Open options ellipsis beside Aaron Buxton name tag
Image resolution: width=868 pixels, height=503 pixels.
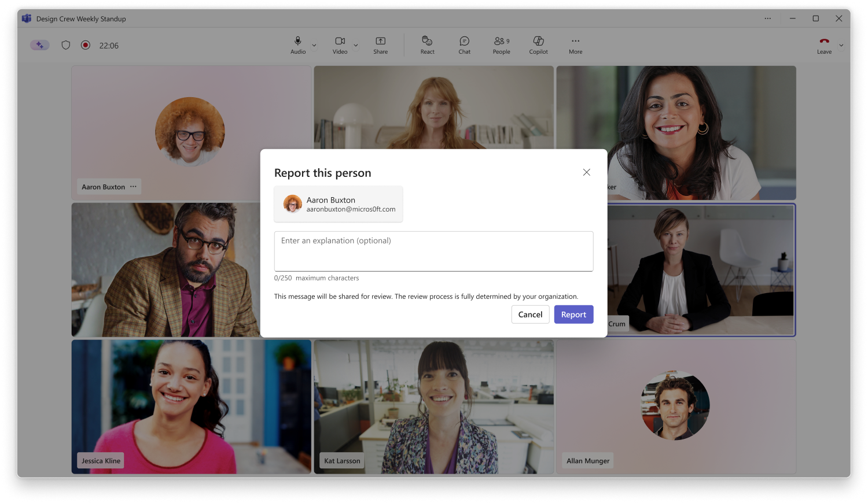click(x=134, y=187)
